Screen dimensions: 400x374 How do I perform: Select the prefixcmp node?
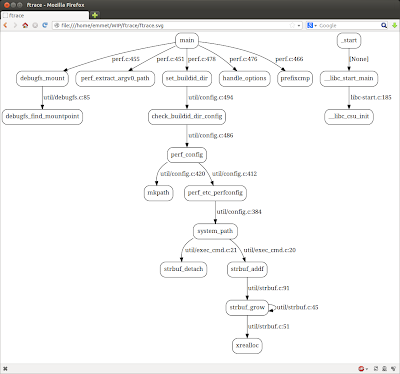[295, 79]
